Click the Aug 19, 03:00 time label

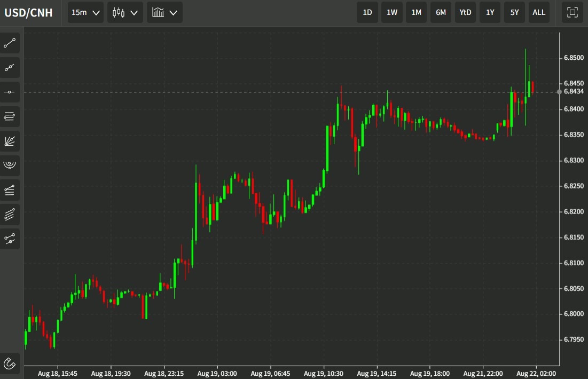(x=217, y=373)
